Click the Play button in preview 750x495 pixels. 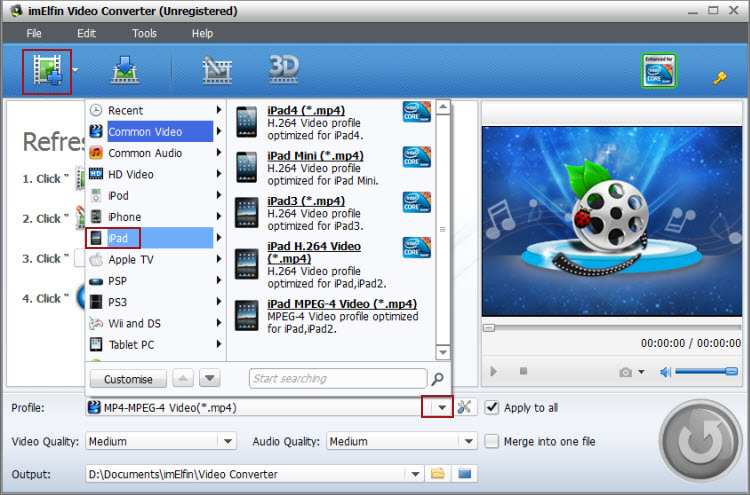click(494, 371)
